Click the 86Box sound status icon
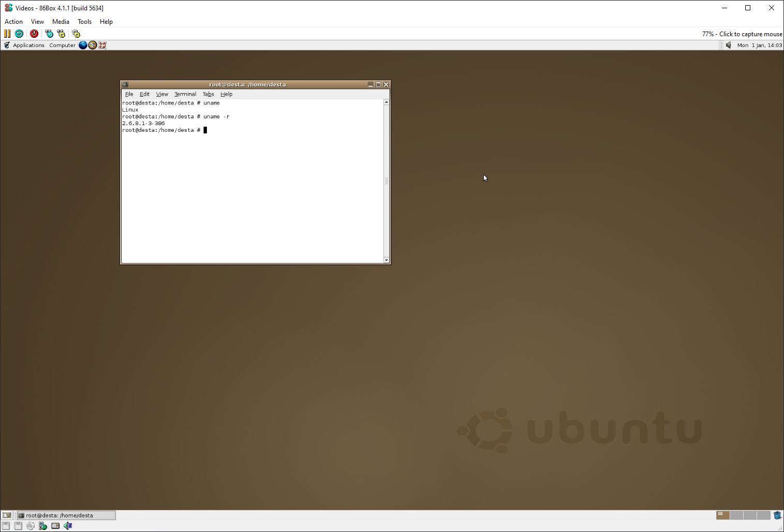The height and width of the screenshot is (532, 784). pos(68,526)
